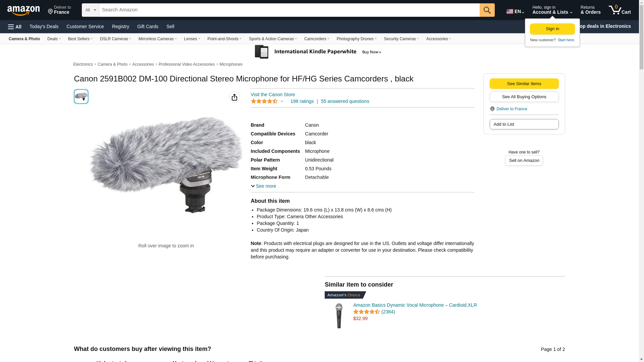Click the yellow Sign in button
The width and height of the screenshot is (644, 362).
[552, 29]
